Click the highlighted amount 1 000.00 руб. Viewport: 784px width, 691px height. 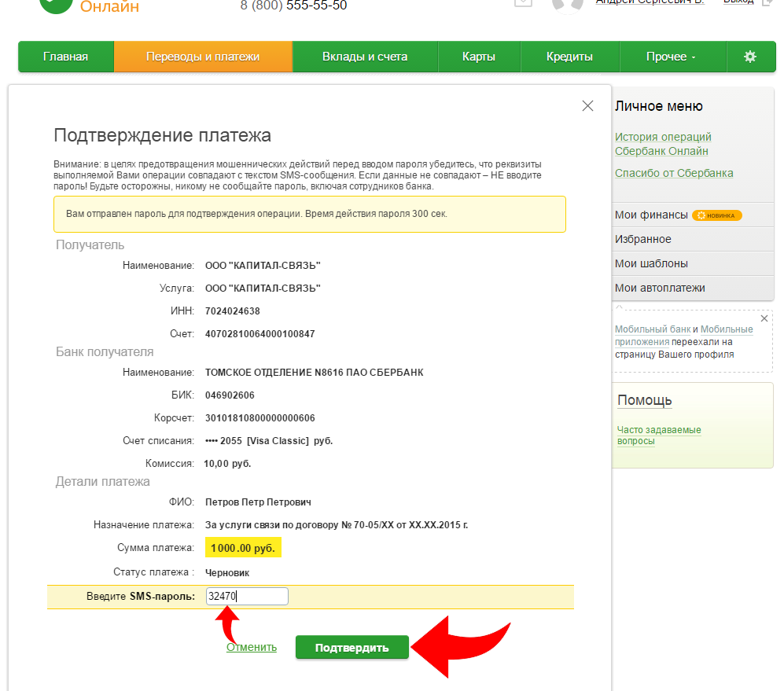point(243,548)
